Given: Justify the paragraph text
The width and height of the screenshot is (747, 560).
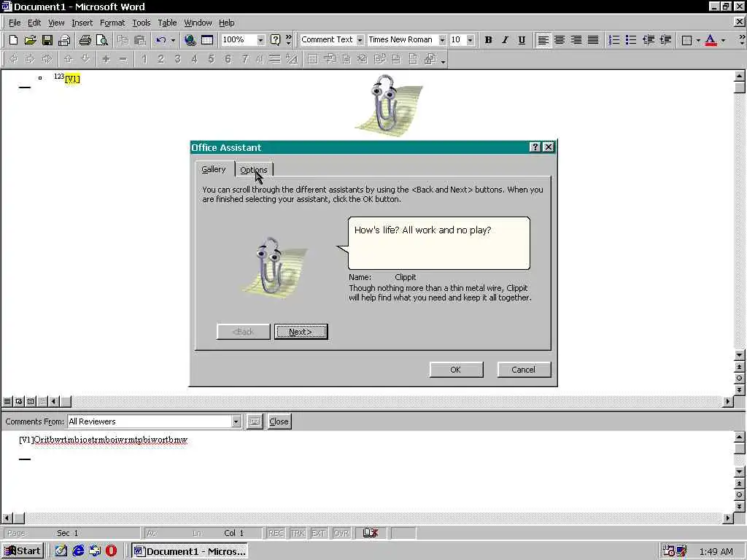Looking at the screenshot, I should tap(592, 40).
